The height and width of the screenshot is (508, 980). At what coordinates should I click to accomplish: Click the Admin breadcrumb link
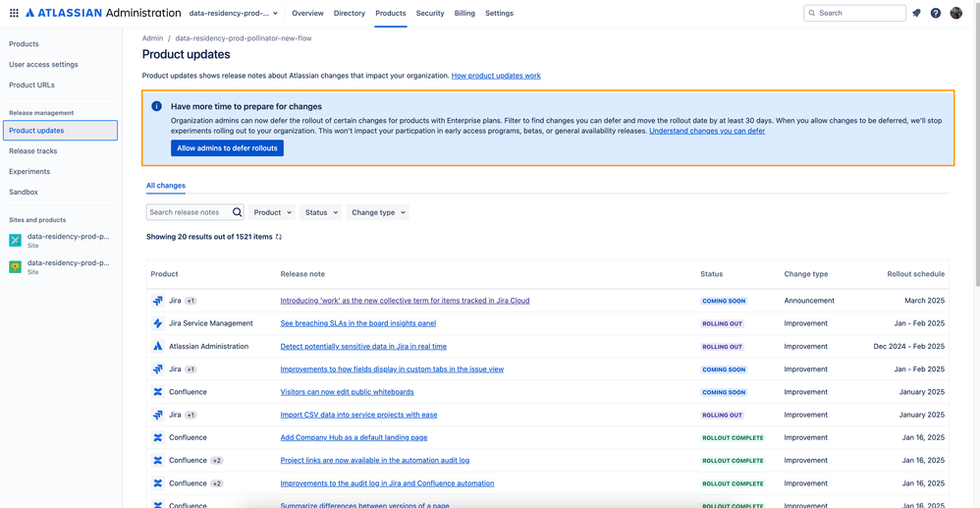pos(152,38)
